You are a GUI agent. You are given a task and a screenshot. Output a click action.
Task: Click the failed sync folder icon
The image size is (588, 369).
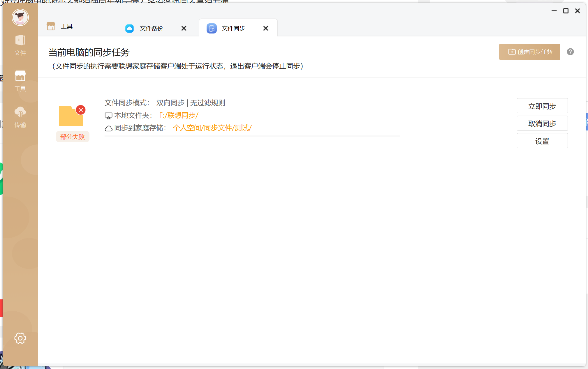(71, 116)
